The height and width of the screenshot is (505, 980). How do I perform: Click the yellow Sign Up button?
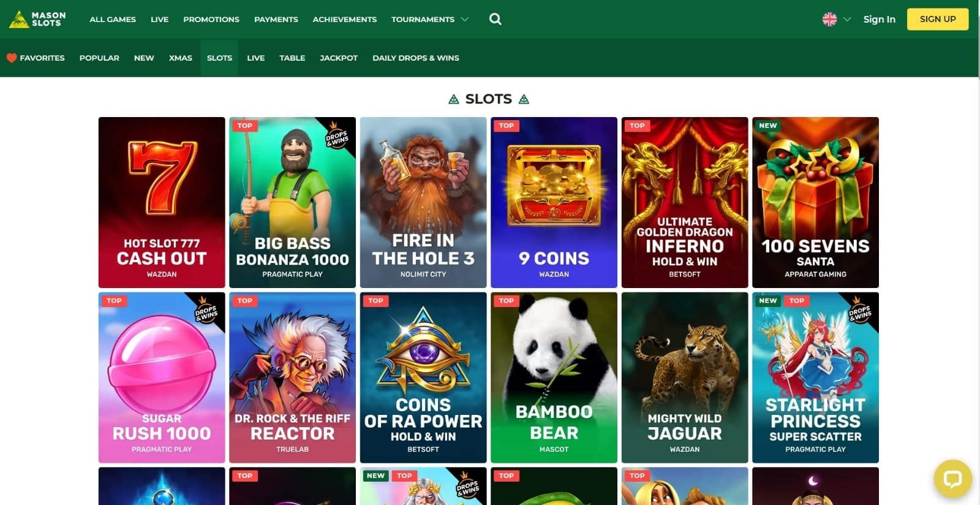coord(937,19)
